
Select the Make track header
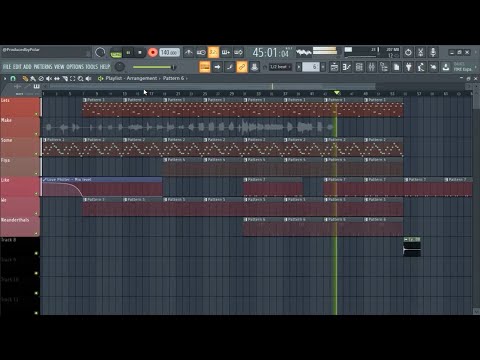[x=20, y=127]
